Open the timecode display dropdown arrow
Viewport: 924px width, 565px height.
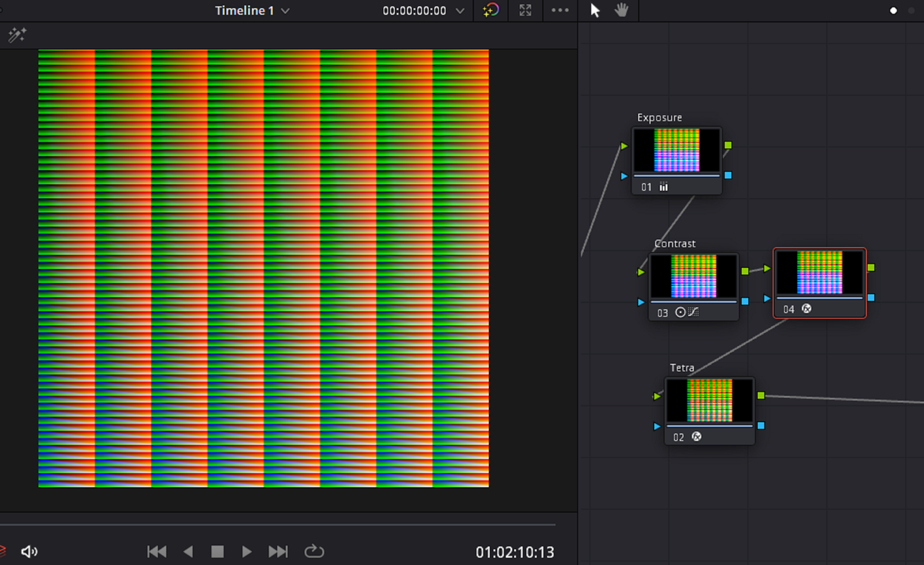[x=461, y=11]
